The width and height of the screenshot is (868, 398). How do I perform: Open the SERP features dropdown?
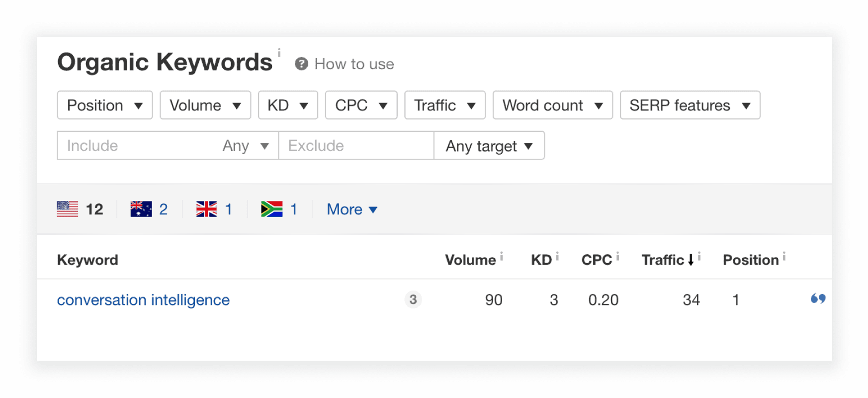(x=690, y=105)
